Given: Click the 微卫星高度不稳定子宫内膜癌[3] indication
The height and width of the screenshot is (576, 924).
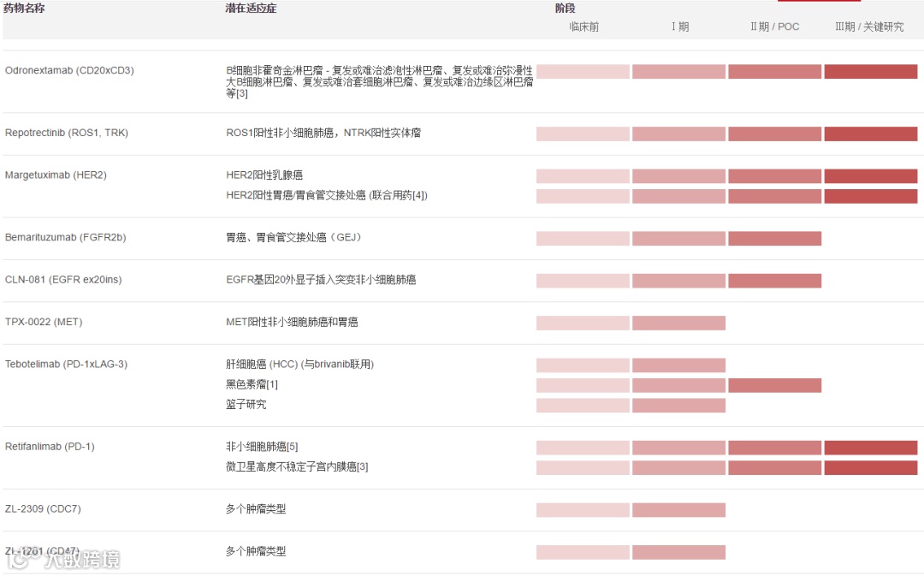Looking at the screenshot, I should [297, 467].
